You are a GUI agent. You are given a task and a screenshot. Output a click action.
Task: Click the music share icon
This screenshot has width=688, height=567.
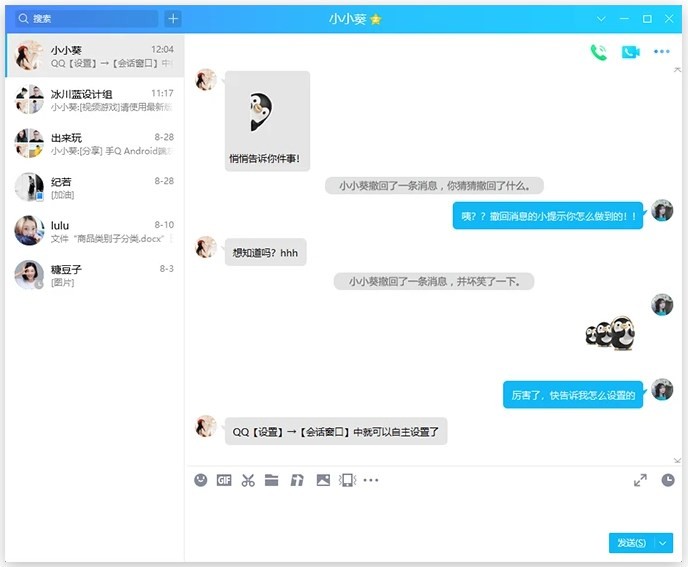[x=297, y=480]
